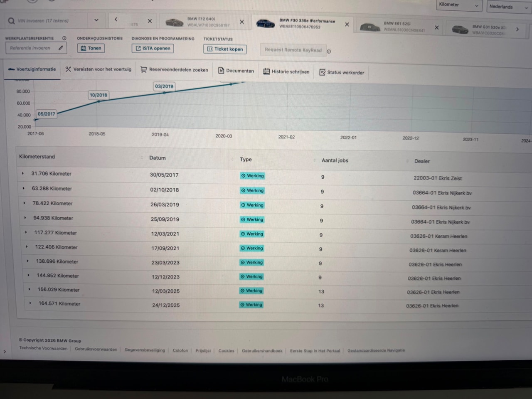The image size is (532, 399).
Task: Select the Historie schrijven tab
Action: (286, 71)
